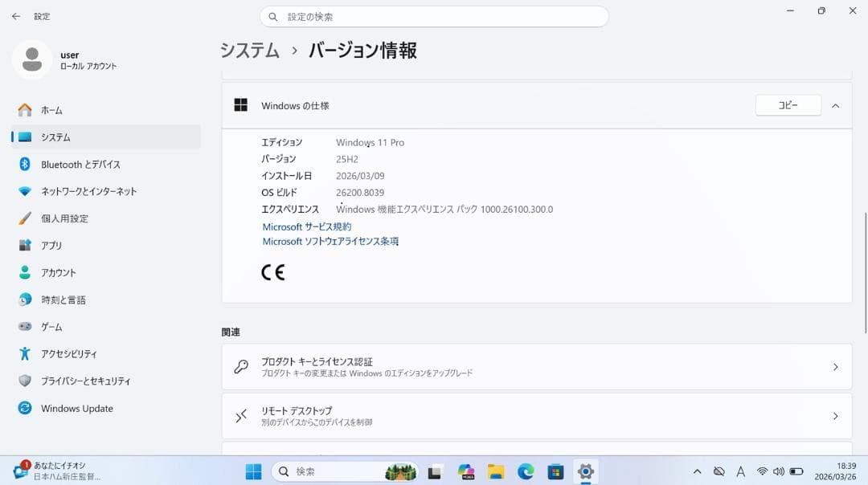Expand Product key and activation chevron
The width and height of the screenshot is (868, 485).
835,367
